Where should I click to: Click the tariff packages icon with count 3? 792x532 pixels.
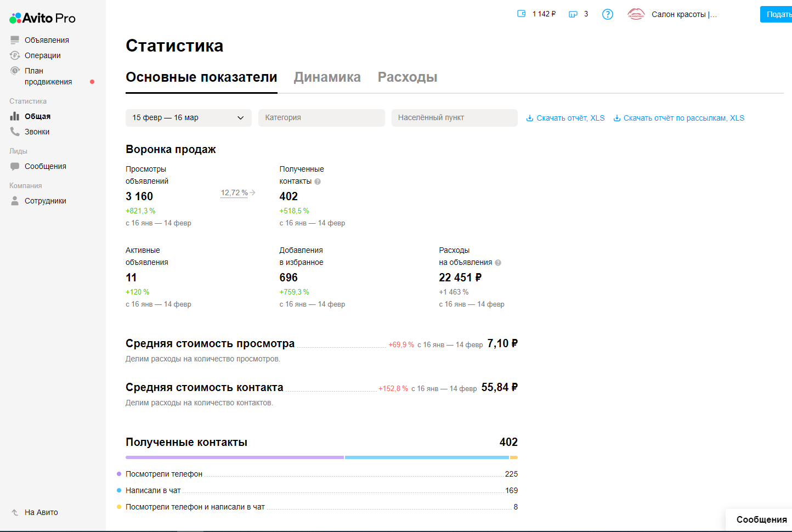pos(573,14)
